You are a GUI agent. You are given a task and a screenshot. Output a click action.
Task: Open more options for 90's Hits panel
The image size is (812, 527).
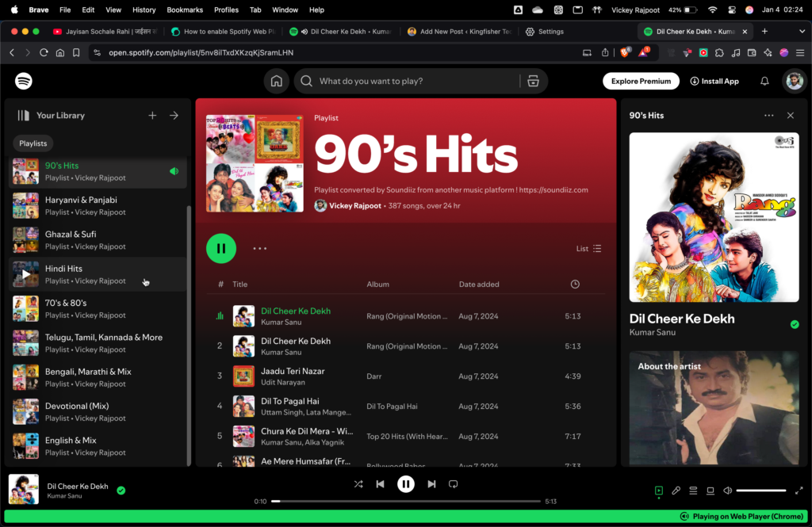[x=769, y=116]
